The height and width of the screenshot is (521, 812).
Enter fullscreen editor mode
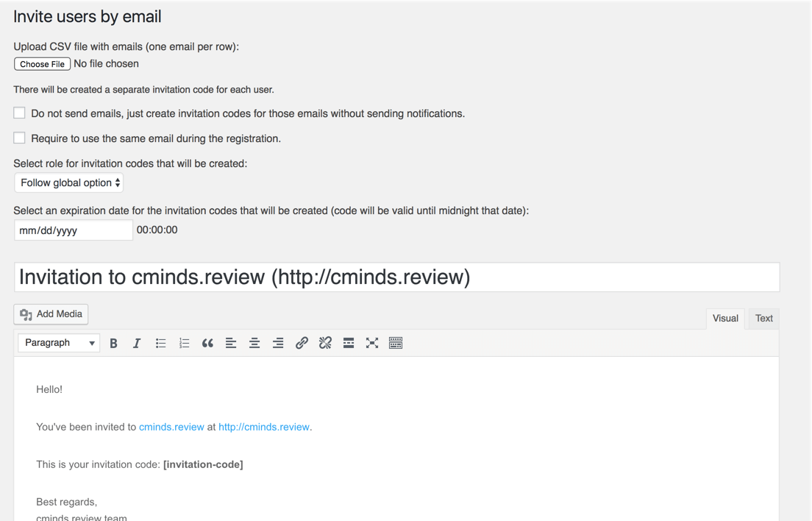pyautogui.click(x=372, y=343)
